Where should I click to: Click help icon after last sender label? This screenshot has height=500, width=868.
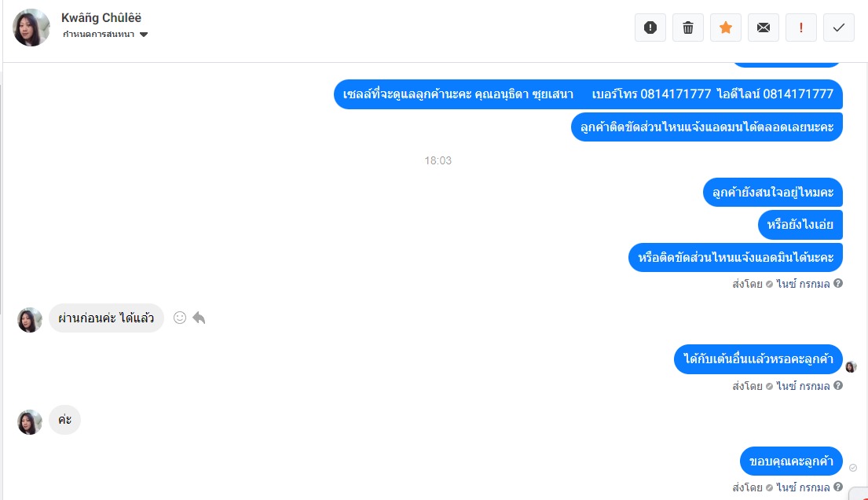coord(838,487)
